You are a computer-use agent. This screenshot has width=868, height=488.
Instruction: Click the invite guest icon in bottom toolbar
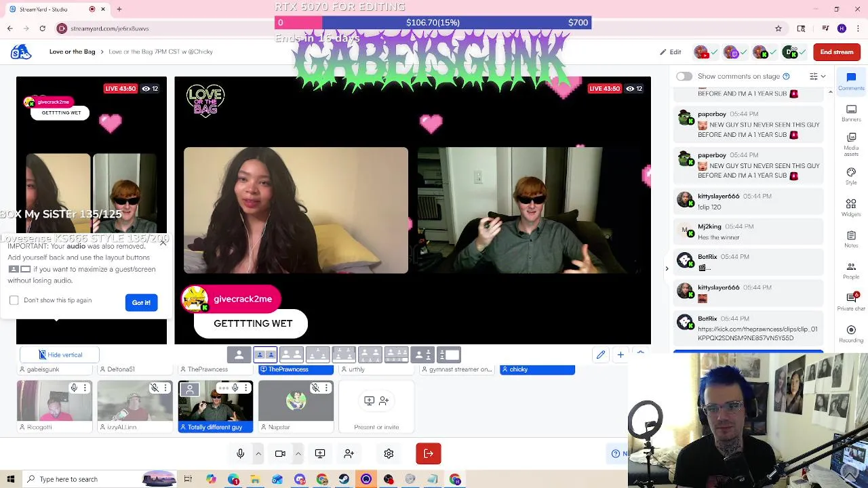point(349,453)
